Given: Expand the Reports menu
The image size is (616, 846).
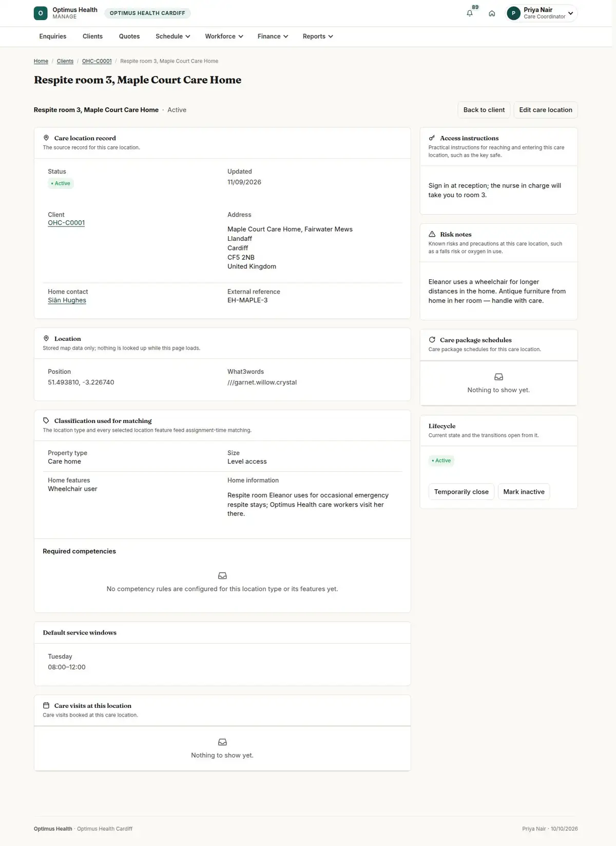Looking at the screenshot, I should [x=318, y=36].
